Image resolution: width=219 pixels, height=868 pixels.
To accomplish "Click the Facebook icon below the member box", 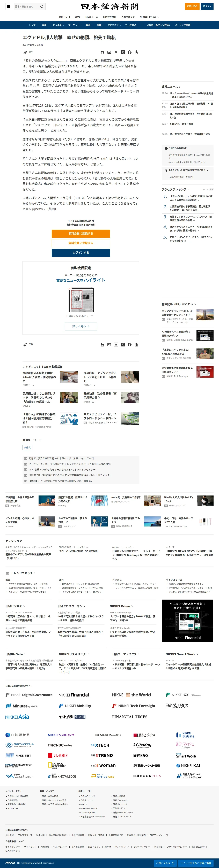I will point(130,344).
